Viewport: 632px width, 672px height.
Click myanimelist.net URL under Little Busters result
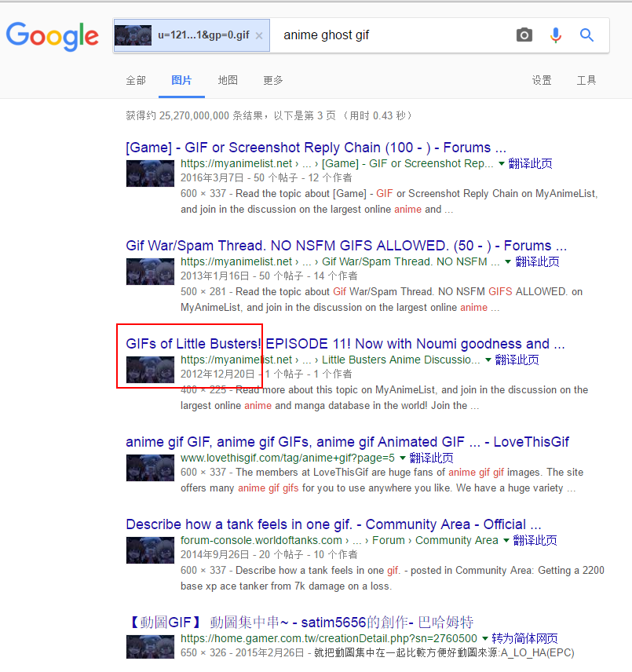pos(331,360)
